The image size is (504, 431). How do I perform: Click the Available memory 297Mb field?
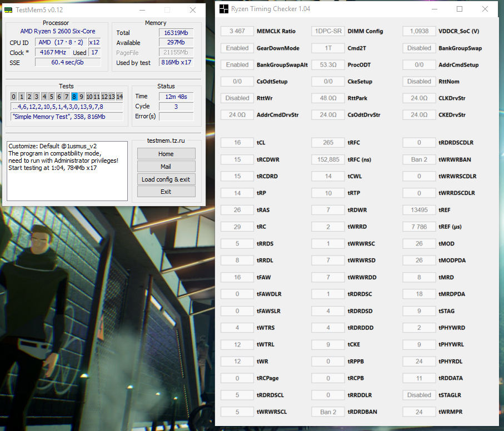pos(176,42)
